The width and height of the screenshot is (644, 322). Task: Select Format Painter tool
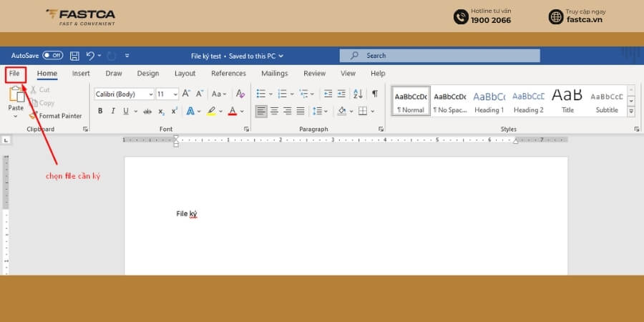coord(55,116)
